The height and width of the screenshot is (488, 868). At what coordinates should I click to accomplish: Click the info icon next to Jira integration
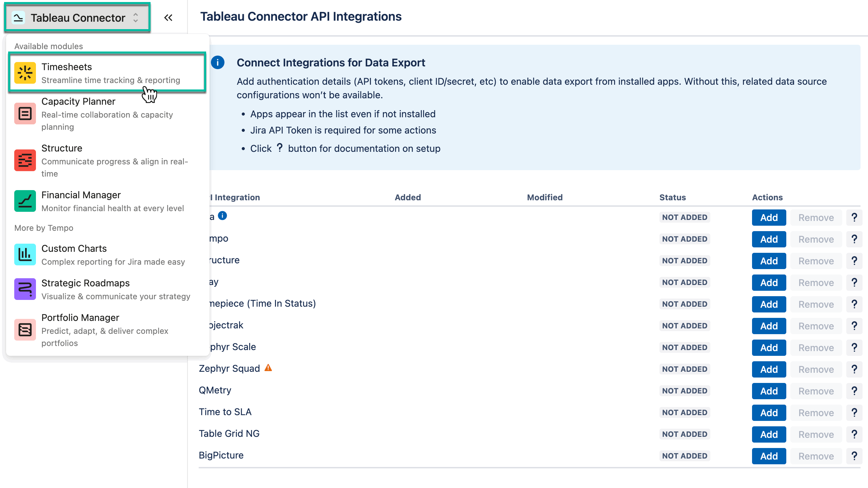(x=223, y=216)
